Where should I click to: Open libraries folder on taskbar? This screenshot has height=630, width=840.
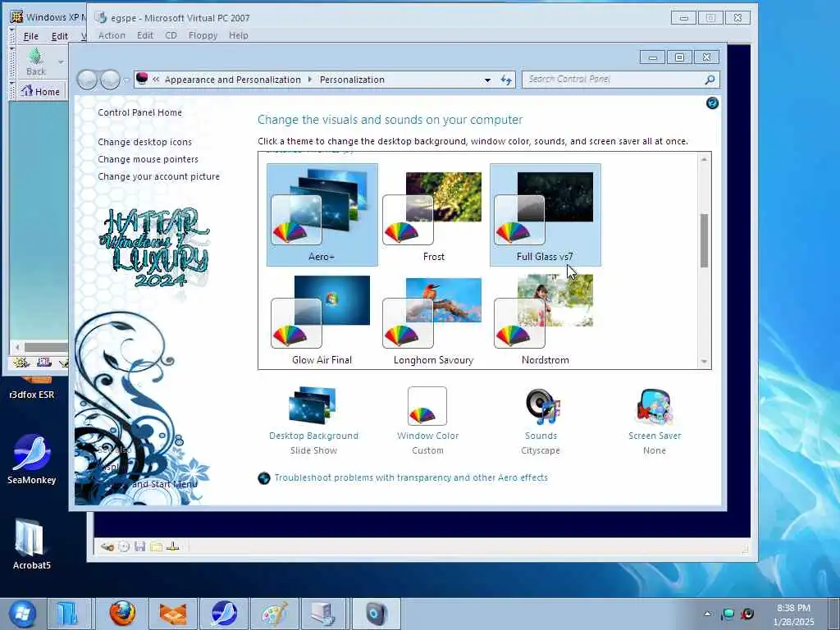point(67,614)
